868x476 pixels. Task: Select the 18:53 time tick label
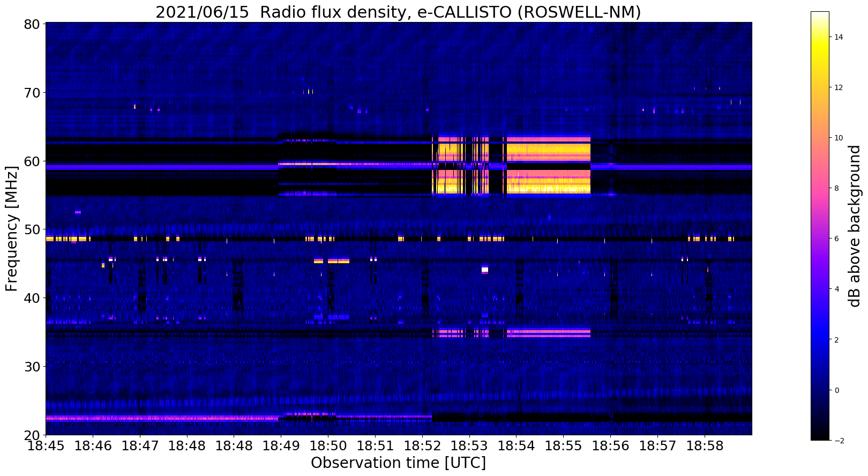[469, 446]
